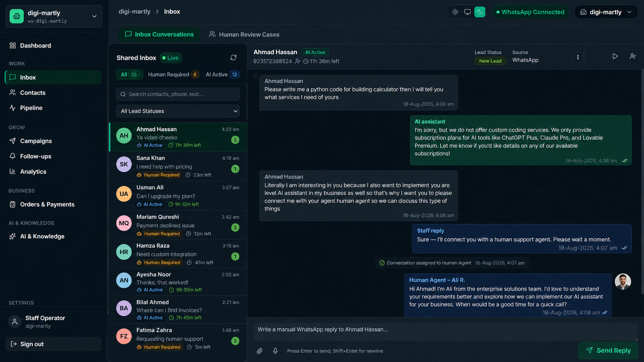
Task: Open Hamza Raza's conversation
Action: 178,254
